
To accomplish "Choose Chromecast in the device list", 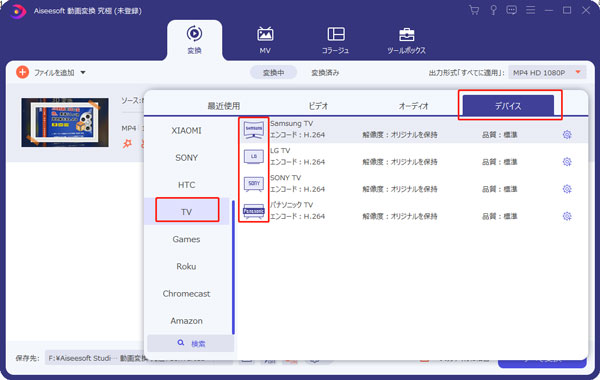I will point(186,294).
